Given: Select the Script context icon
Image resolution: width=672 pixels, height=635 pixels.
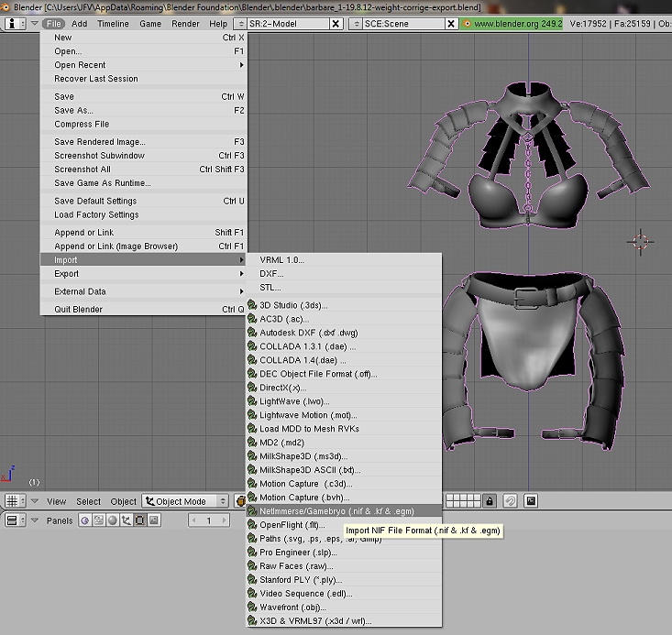Looking at the screenshot, I should pos(98,520).
